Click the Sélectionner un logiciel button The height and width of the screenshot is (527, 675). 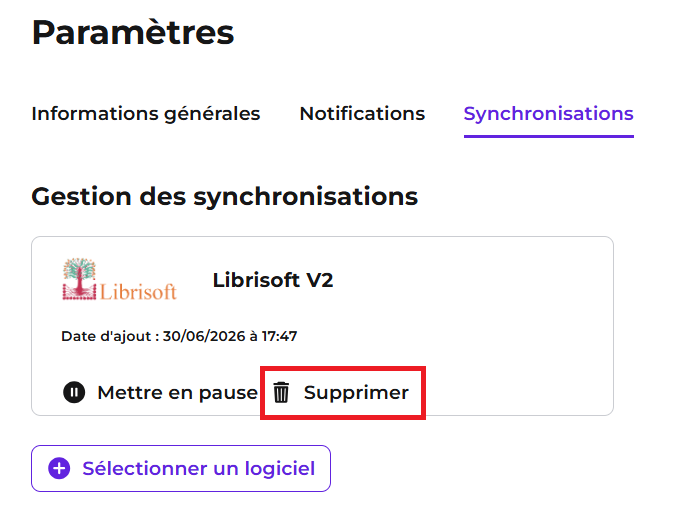click(181, 468)
